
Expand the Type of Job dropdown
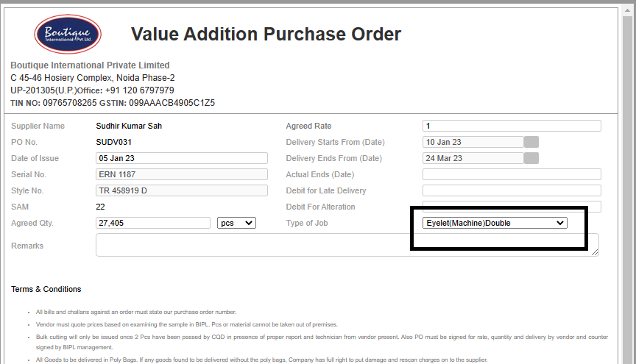495,223
